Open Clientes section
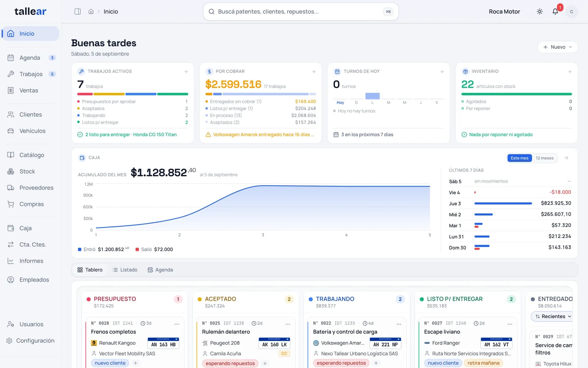Screen dimensions: 588x368 [31, 114]
